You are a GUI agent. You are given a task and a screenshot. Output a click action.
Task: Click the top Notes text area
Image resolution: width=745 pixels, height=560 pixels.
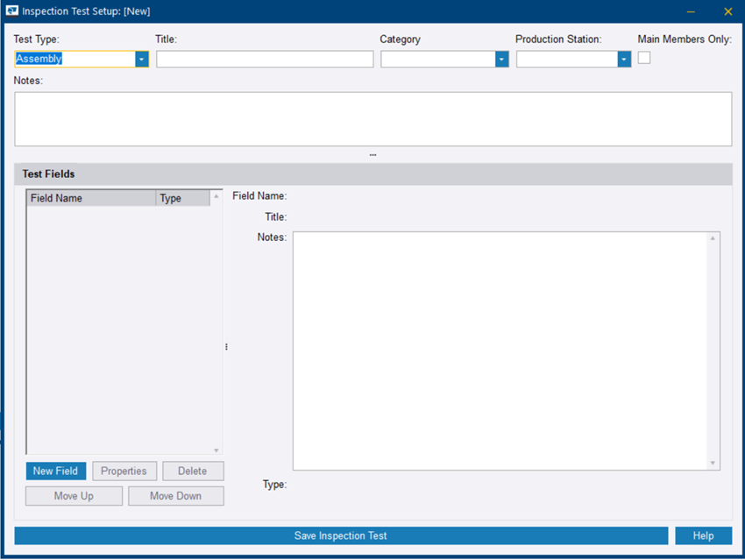click(x=373, y=119)
